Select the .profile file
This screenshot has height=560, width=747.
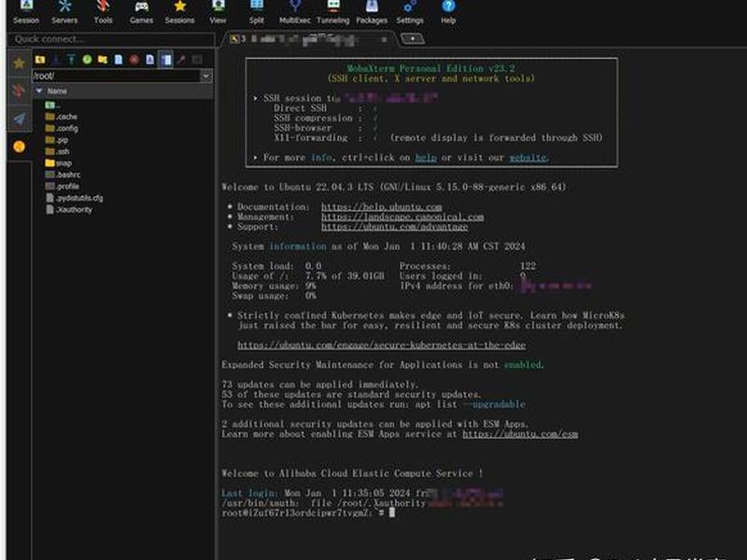click(x=63, y=186)
